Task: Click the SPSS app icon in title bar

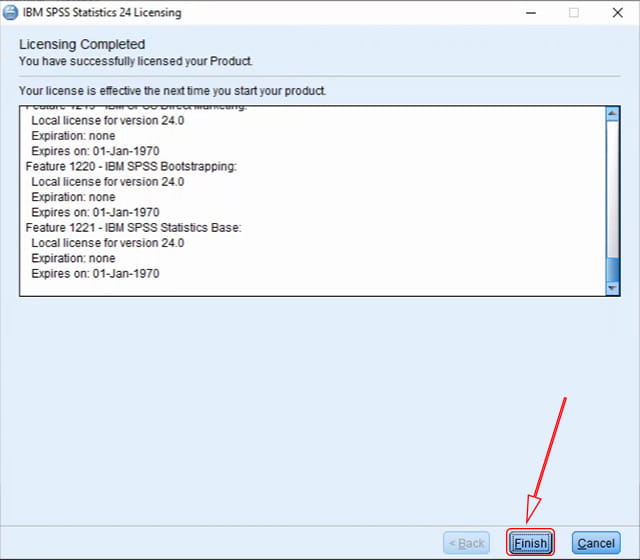Action: 10,13
